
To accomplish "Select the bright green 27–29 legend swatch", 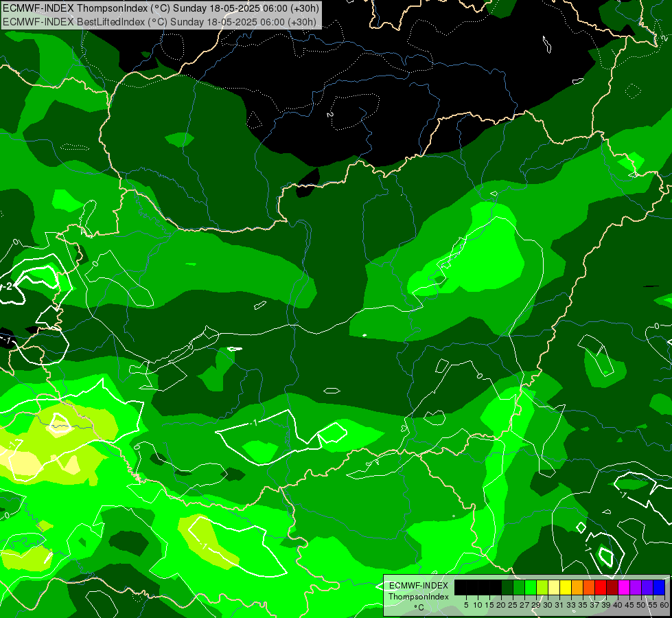I will 531,587.
